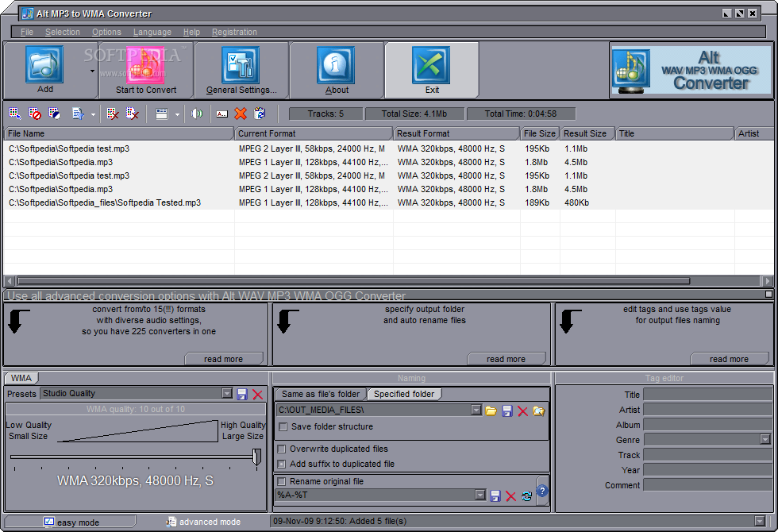
Task: Open the File menu
Action: 27,32
